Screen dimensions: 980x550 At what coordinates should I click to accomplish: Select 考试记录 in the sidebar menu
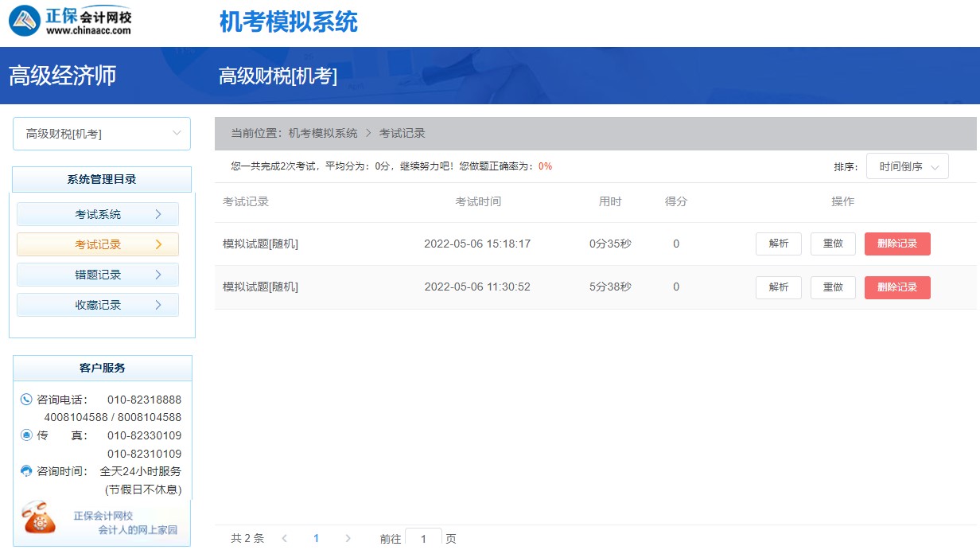(98, 244)
